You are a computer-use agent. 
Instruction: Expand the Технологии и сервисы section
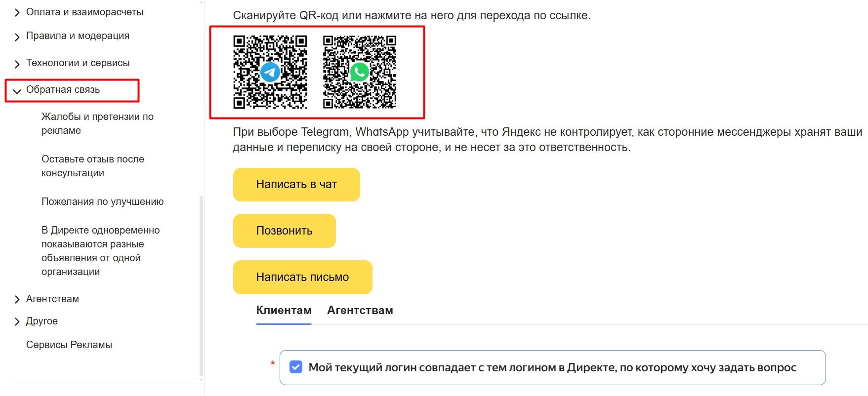pos(17,64)
